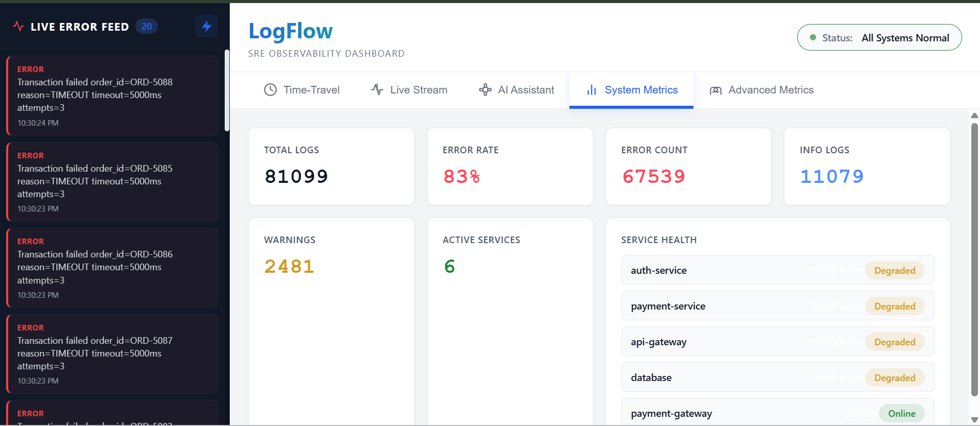Click the AI Assistant tab icon
Image resolution: width=980 pixels, height=426 pixels.
click(485, 90)
